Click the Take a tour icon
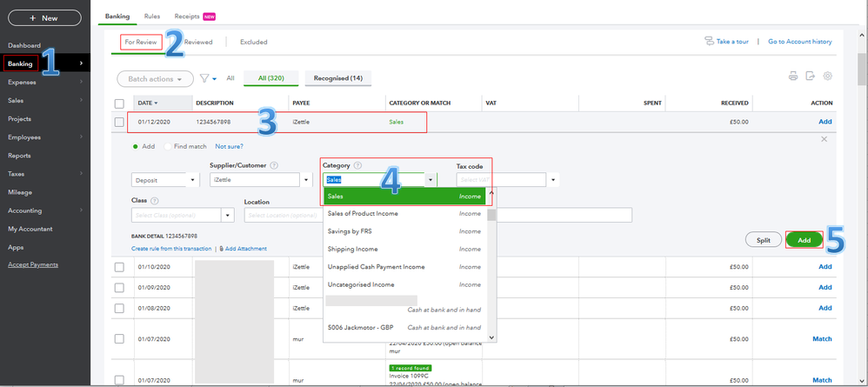Screen dimensions: 868x387 (x=709, y=42)
